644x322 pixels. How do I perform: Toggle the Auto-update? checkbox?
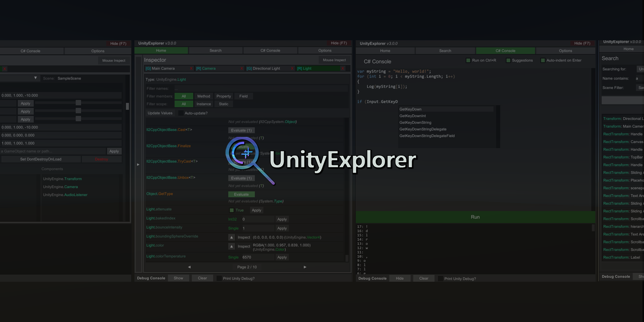pyautogui.click(x=181, y=113)
